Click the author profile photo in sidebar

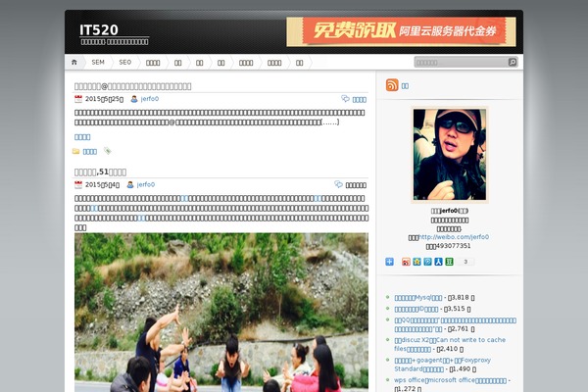click(450, 155)
